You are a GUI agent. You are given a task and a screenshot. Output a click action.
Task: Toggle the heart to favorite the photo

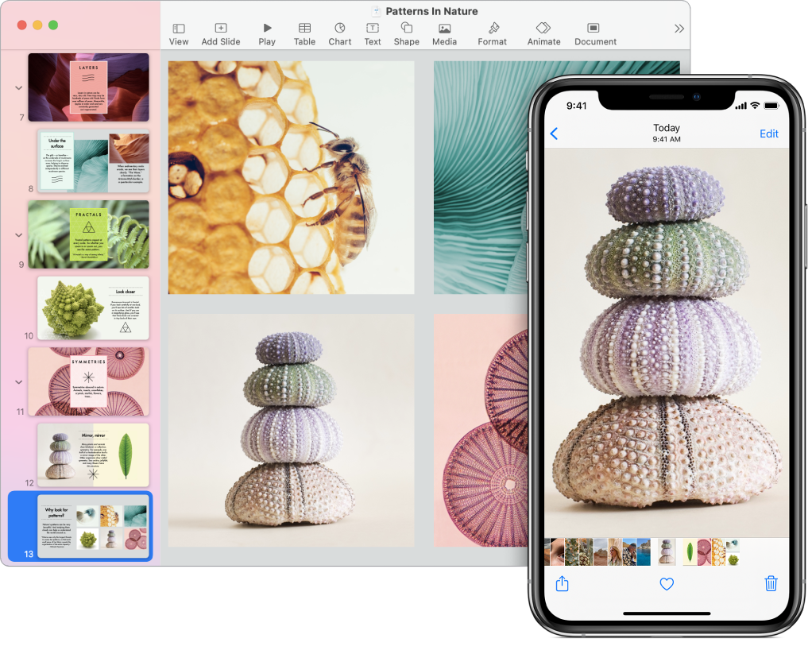coord(667,584)
